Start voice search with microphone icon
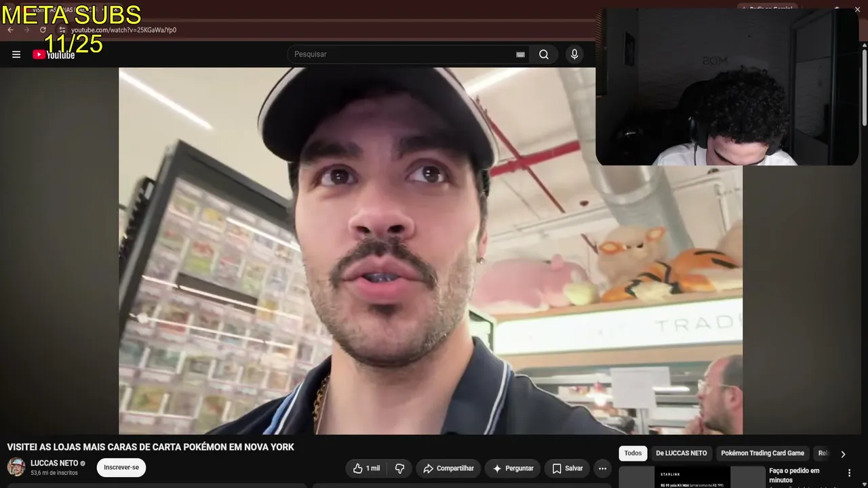The height and width of the screenshot is (488, 868). click(574, 54)
